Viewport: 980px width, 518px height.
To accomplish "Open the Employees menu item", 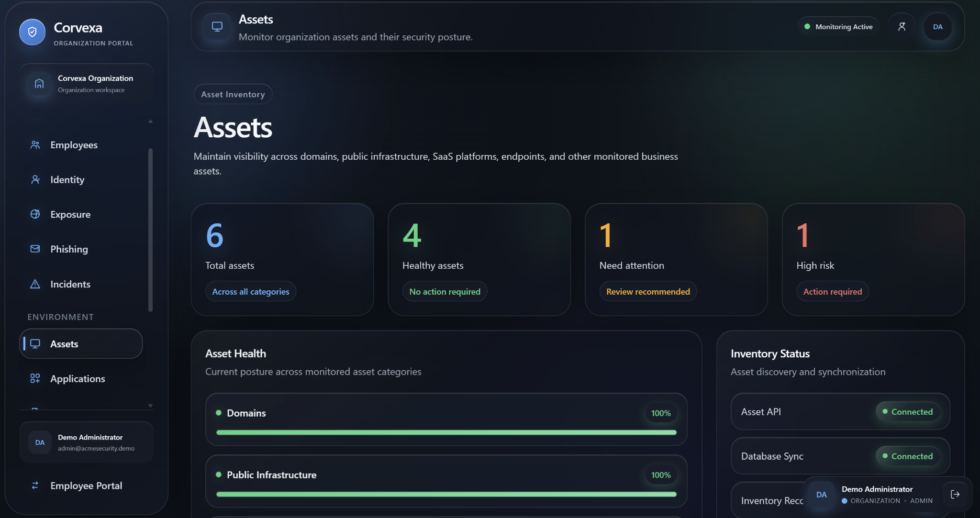I will (x=81, y=145).
